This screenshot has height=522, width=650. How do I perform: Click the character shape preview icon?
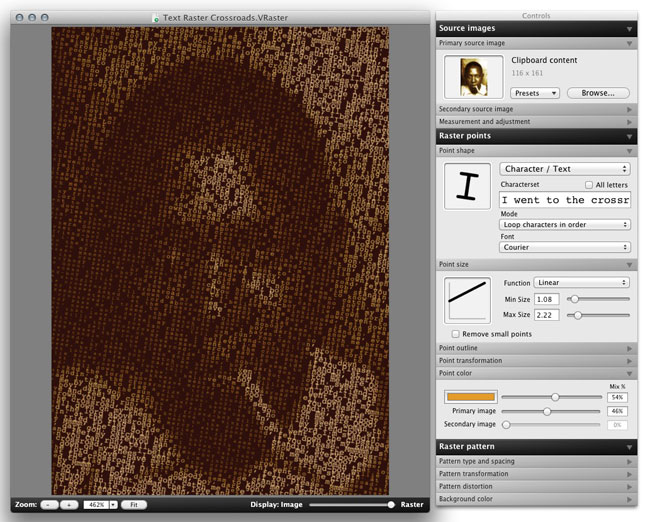coord(467,187)
